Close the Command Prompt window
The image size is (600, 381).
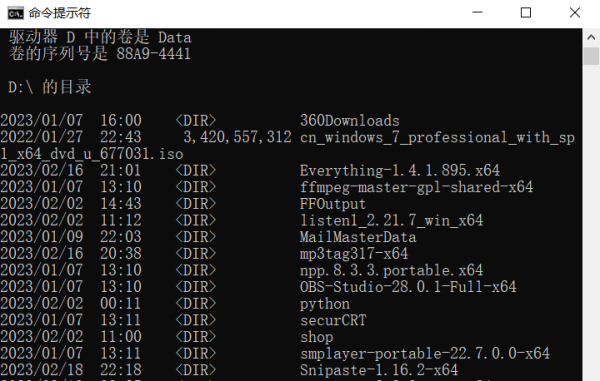pyautogui.click(x=575, y=13)
